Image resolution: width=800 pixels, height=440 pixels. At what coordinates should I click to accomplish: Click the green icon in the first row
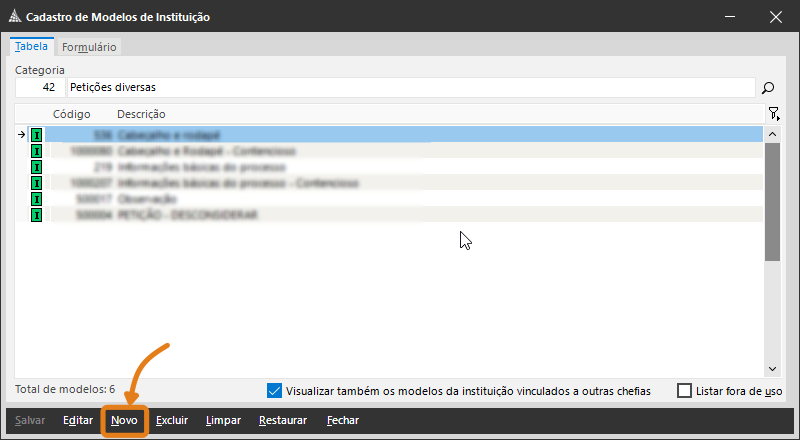coord(37,134)
